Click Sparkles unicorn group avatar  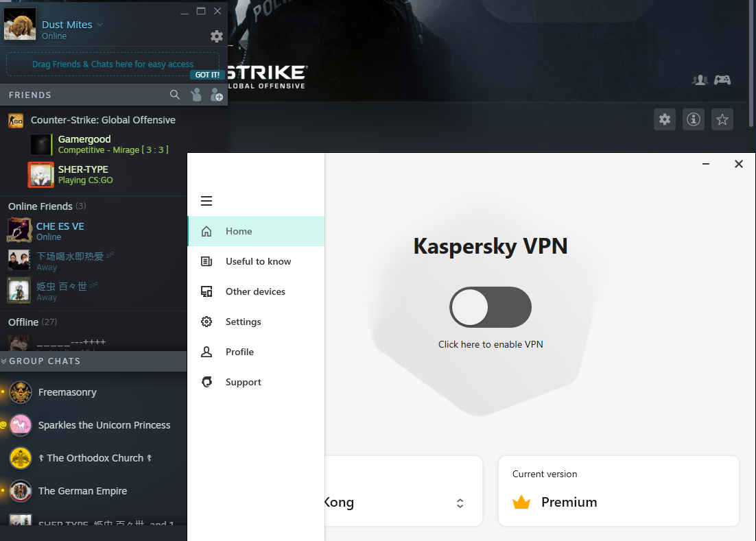pyautogui.click(x=21, y=425)
